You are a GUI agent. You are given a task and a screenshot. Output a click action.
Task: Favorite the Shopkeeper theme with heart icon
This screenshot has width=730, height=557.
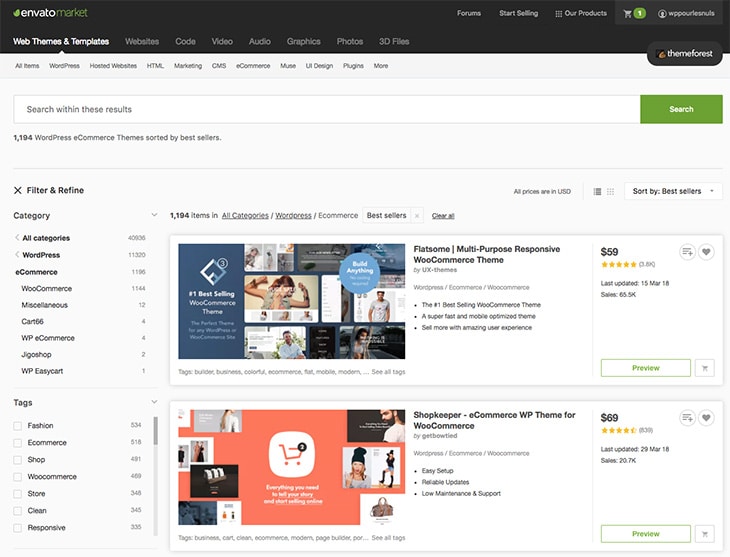point(706,418)
